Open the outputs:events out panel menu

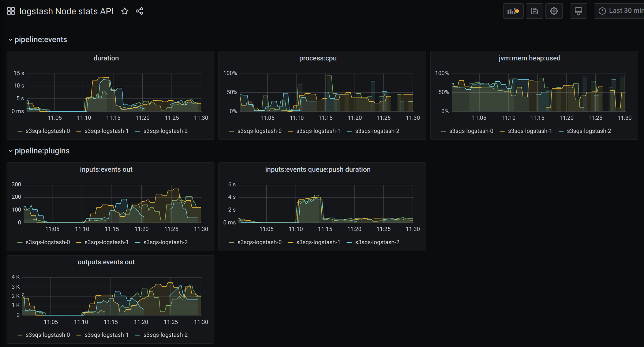(x=106, y=262)
